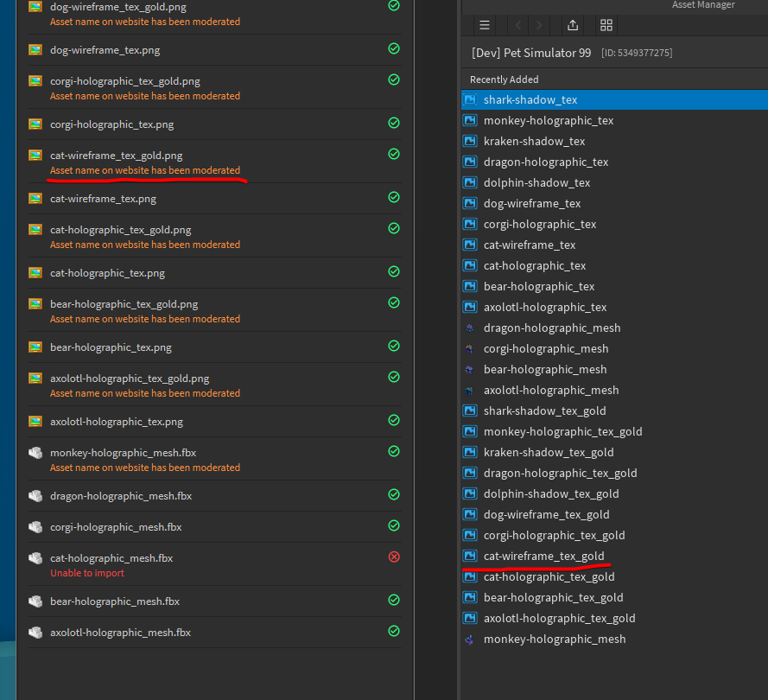
Task: Click cat-holographic_tex.png import entry
Action: [214, 273]
